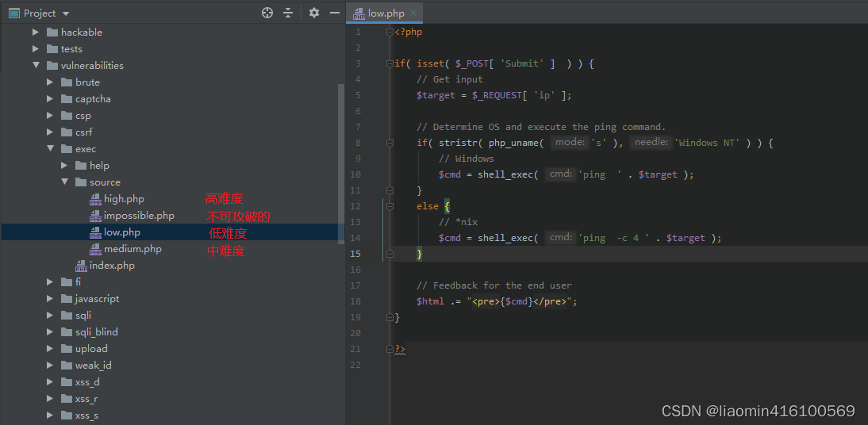Click the collapse all icon in Project toolbar
Image resolution: width=868 pixels, height=425 pixels.
(x=288, y=13)
